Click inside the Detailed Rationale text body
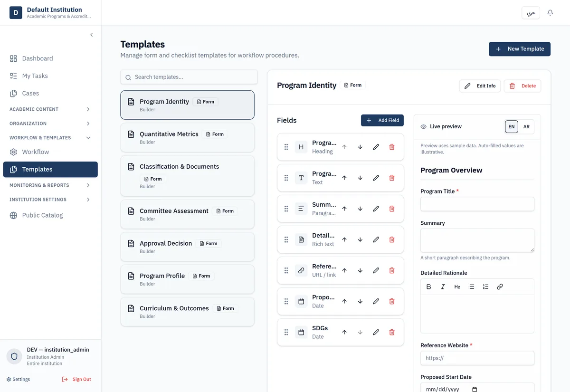Image resolution: width=570 pixels, height=392 pixels. coord(477,314)
